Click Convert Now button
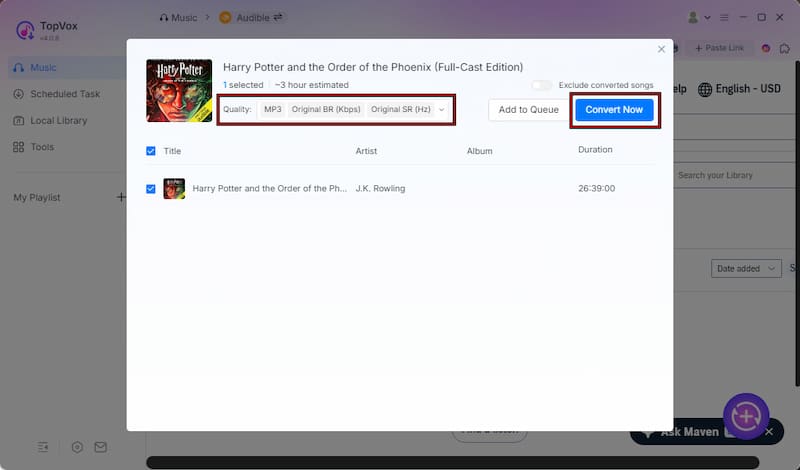 (x=614, y=110)
